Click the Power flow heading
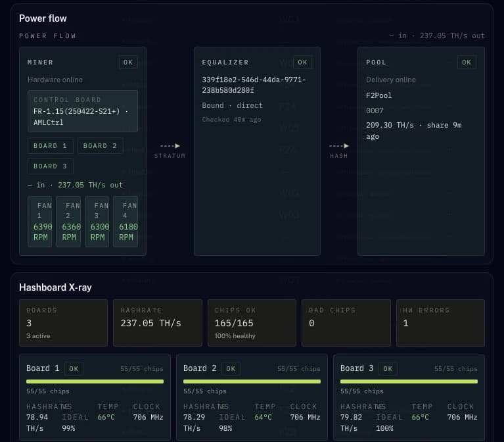 pyautogui.click(x=43, y=18)
